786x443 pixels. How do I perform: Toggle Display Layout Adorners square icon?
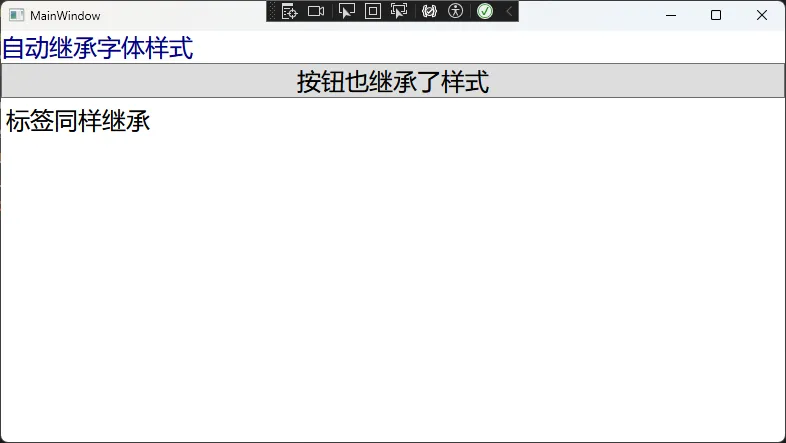click(373, 11)
